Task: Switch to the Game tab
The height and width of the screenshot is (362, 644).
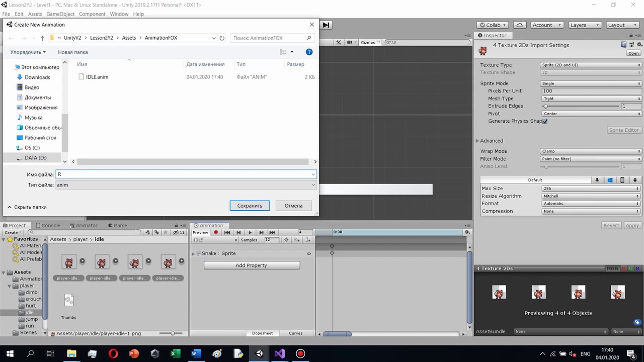Action: 117,225
